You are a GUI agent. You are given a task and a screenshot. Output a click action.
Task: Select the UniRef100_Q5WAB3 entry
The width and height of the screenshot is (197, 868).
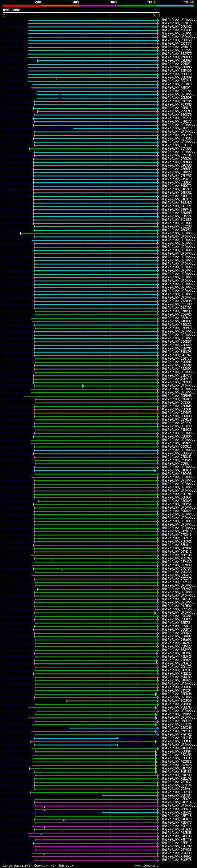[176, 57]
